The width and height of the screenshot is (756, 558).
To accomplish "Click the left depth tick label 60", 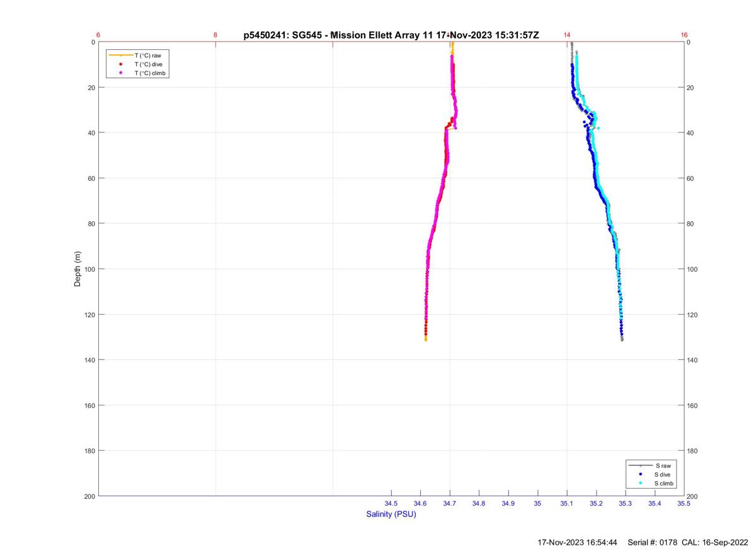I will [x=91, y=178].
